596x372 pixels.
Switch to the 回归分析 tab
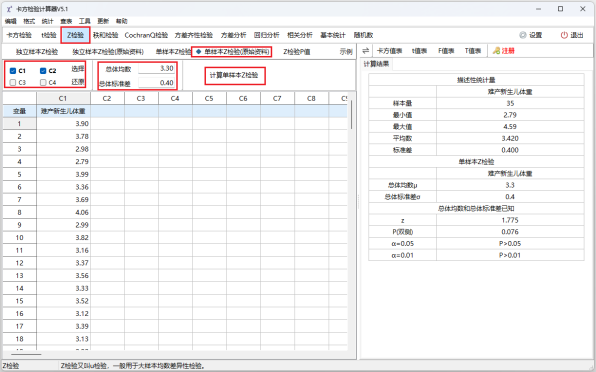point(266,35)
